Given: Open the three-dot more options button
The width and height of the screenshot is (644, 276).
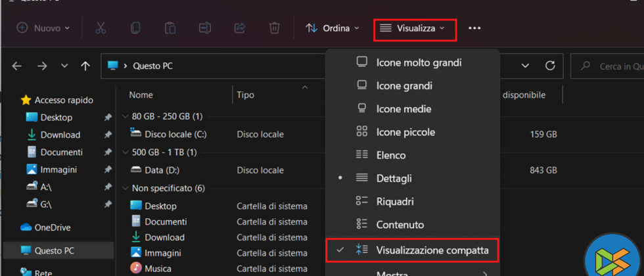Looking at the screenshot, I should [474, 28].
